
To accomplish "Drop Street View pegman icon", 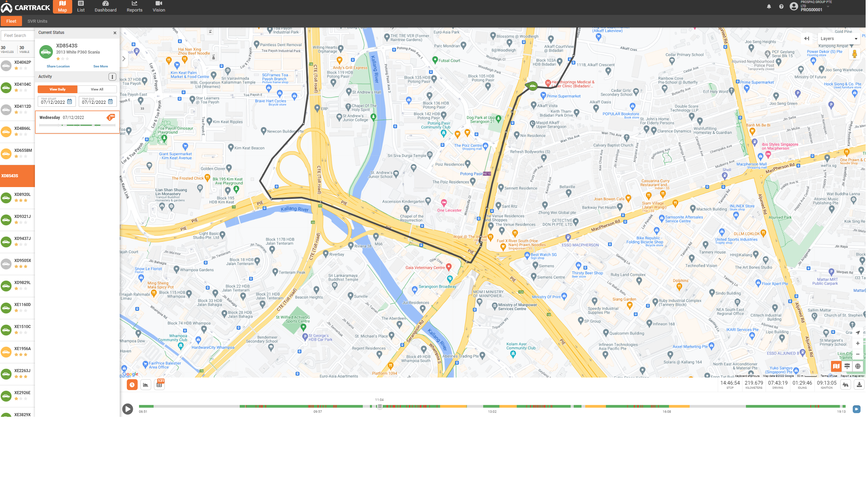I will coord(854,54).
